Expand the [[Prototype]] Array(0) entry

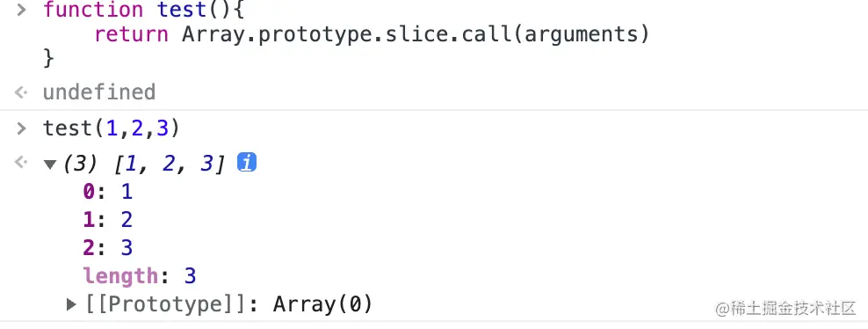(71, 304)
